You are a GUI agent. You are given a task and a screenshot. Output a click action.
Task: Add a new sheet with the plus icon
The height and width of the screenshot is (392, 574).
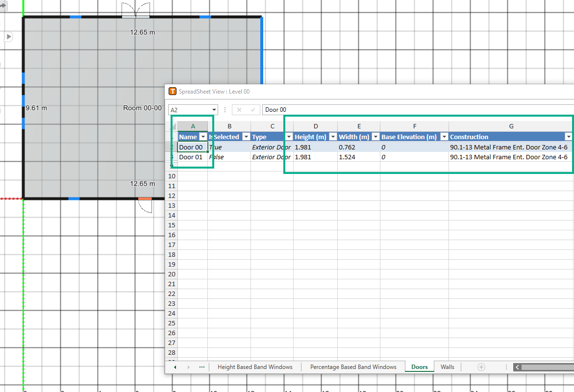(481, 367)
